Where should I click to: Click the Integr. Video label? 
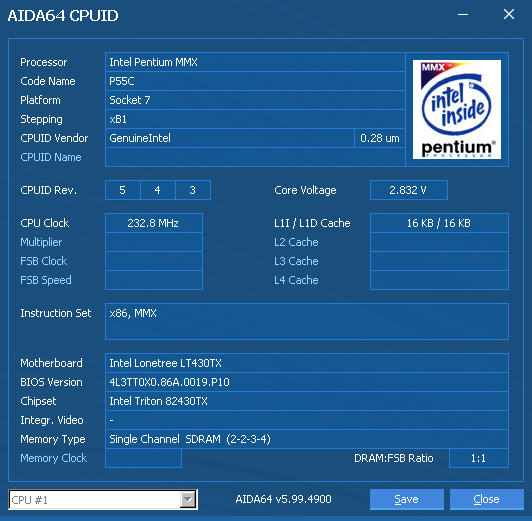52,420
